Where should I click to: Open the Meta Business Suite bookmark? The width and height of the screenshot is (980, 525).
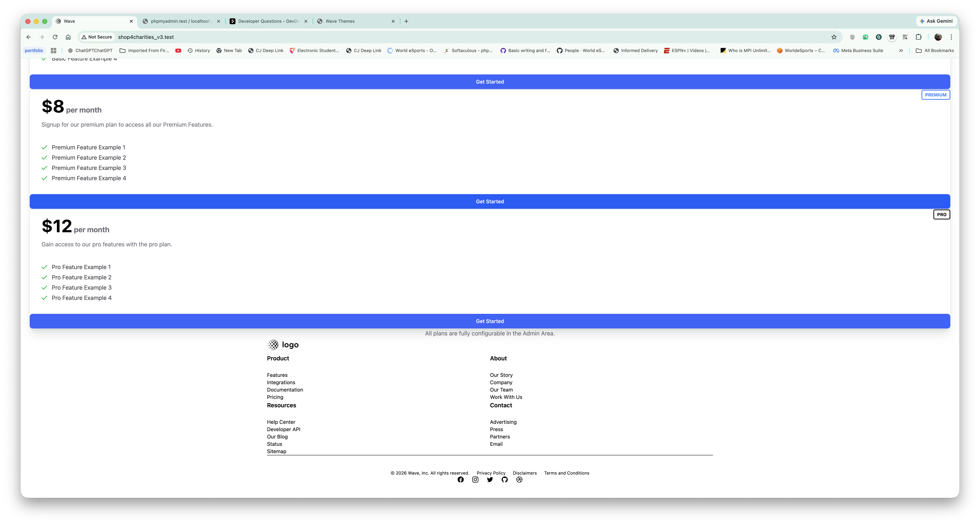click(x=858, y=51)
